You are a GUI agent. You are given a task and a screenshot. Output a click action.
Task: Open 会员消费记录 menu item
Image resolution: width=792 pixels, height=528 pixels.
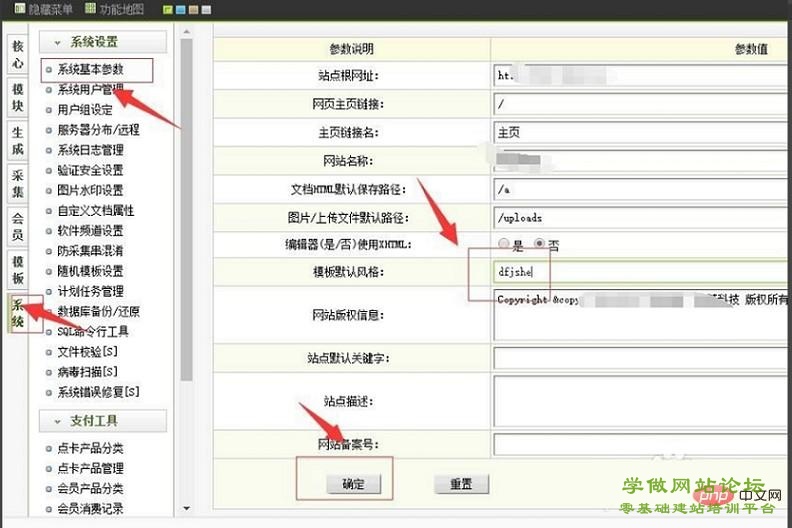point(90,509)
